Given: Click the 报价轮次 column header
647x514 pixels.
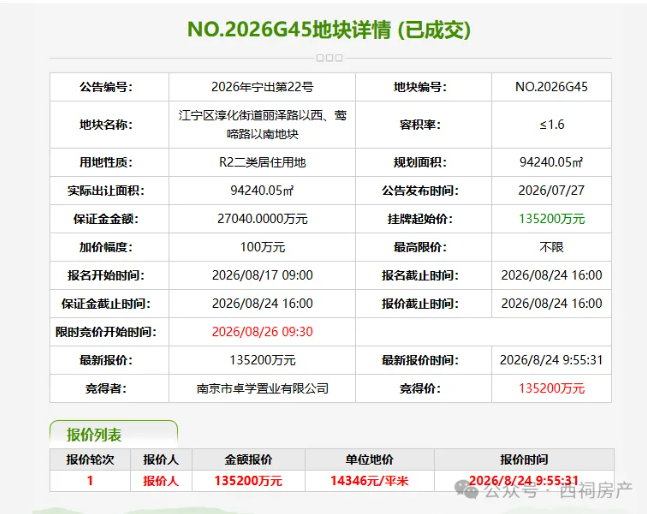Looking at the screenshot, I should [90, 460].
